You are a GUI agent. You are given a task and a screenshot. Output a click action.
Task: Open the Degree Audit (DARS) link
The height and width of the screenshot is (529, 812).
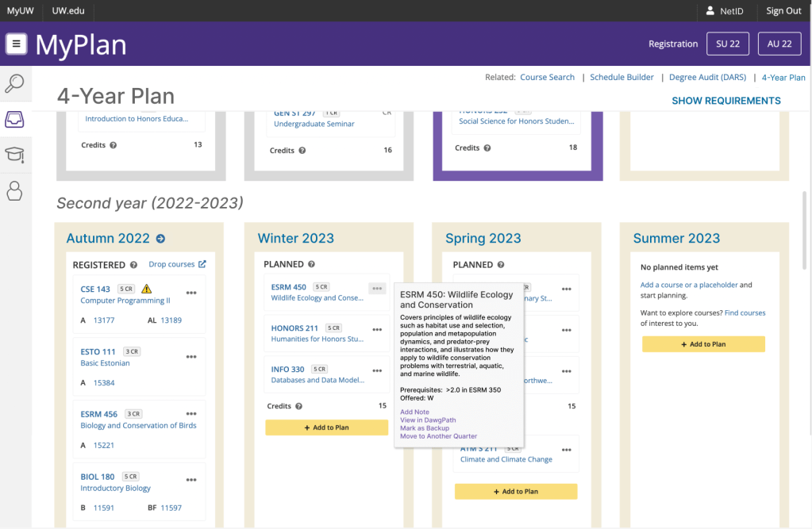click(710, 78)
